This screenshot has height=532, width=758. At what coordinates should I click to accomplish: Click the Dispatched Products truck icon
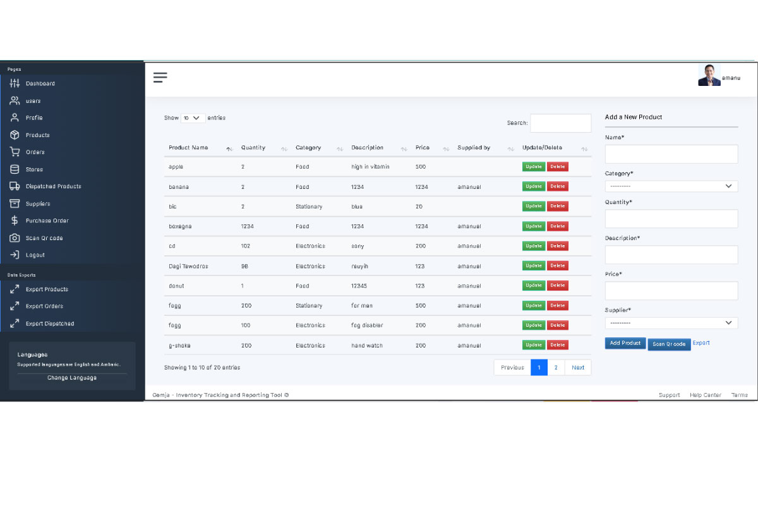pyautogui.click(x=15, y=186)
